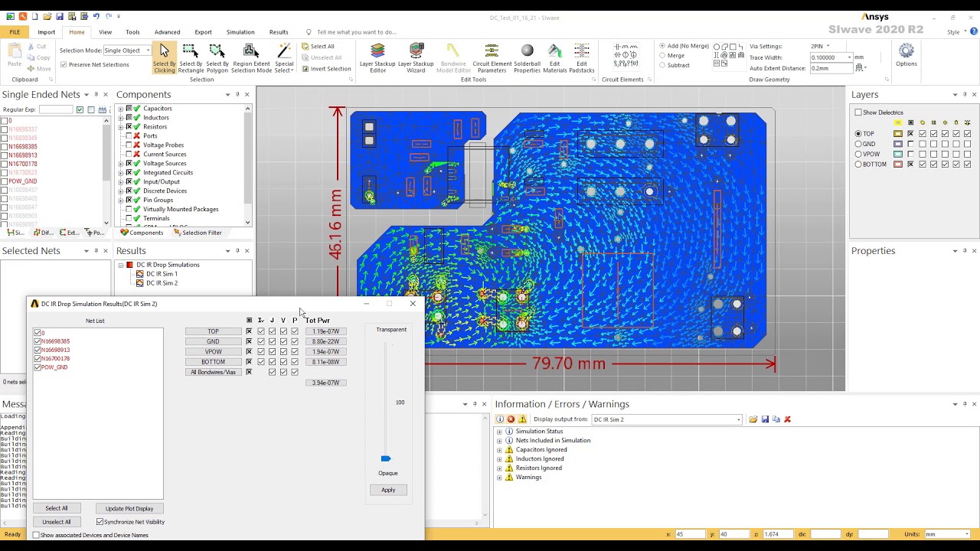This screenshot has height=551, width=980.
Task: Check Show associated Devices and Device Names
Action: coord(36,535)
